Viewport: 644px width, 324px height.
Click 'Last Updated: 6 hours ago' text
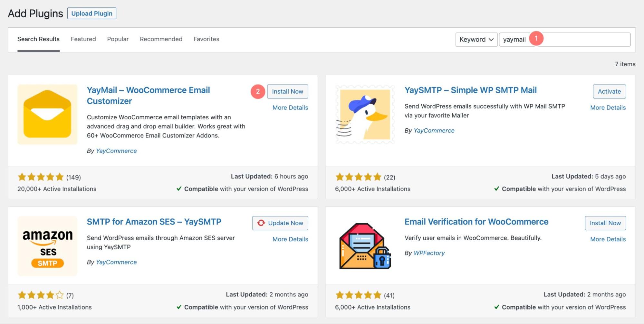pos(269,177)
